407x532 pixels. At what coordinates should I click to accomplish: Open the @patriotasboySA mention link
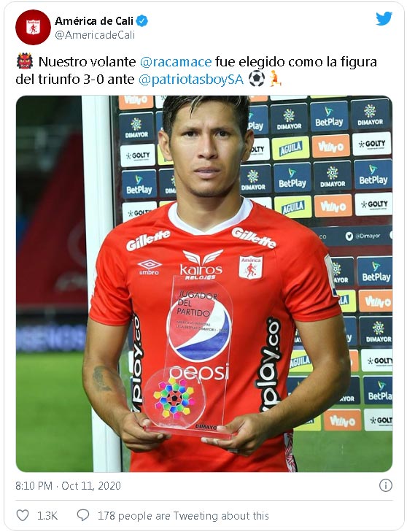coord(191,80)
